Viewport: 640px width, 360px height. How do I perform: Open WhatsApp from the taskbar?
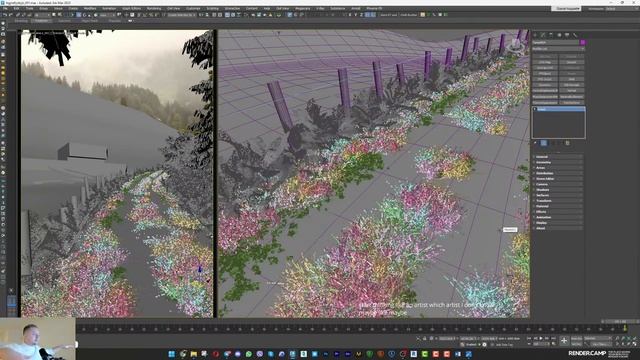(x=249, y=354)
